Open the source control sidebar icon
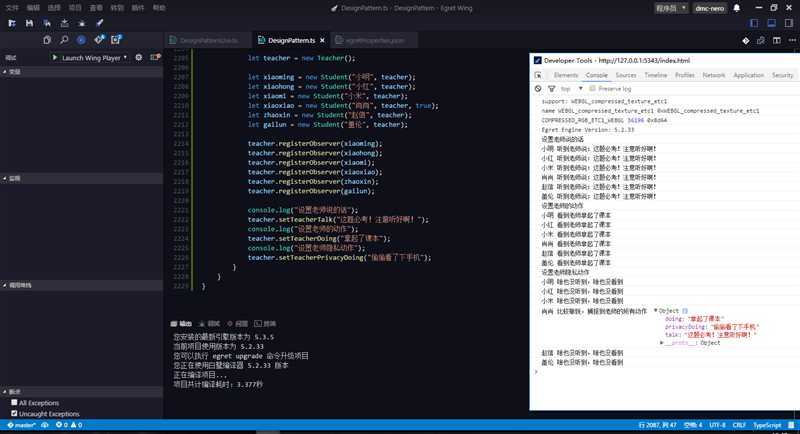Viewport: 800px width, 434px height. [x=99, y=40]
